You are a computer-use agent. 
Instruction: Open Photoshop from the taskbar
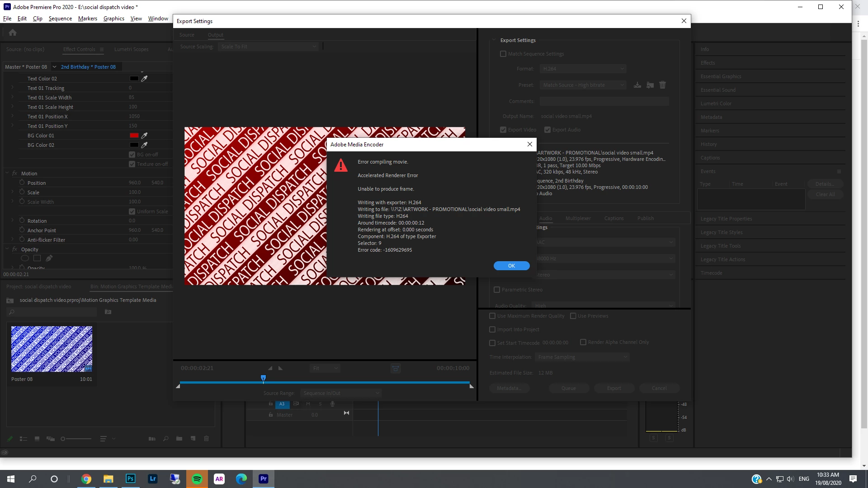130,479
